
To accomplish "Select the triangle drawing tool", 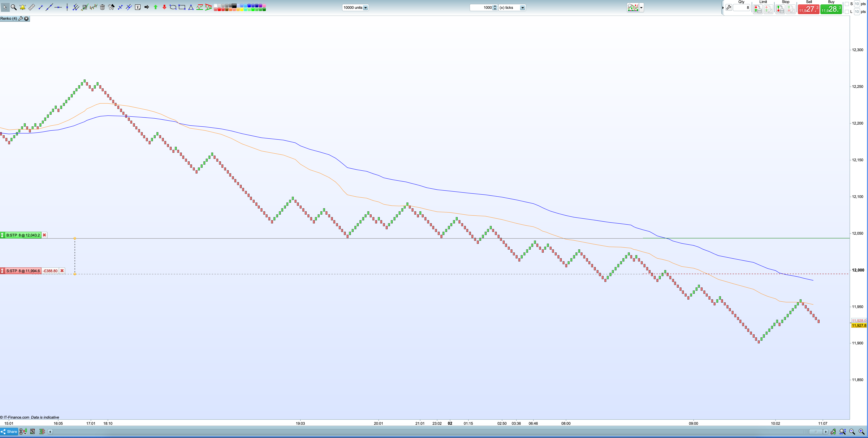I will point(191,7).
